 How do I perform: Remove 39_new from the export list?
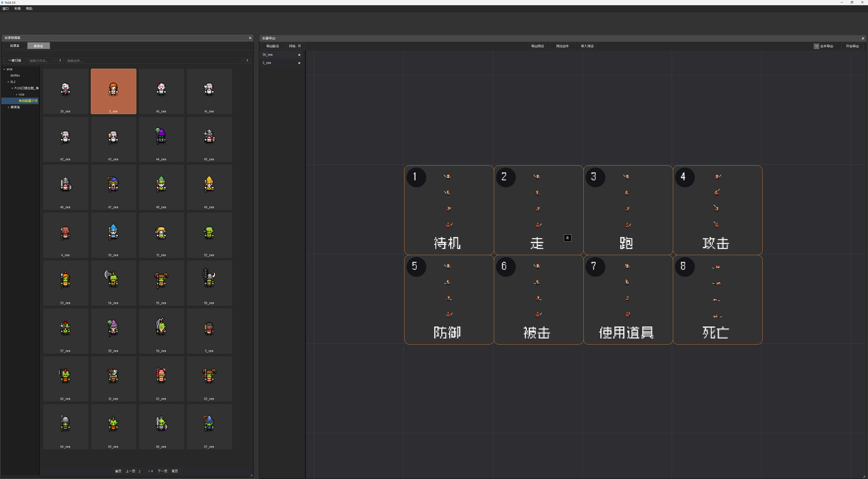(x=299, y=55)
